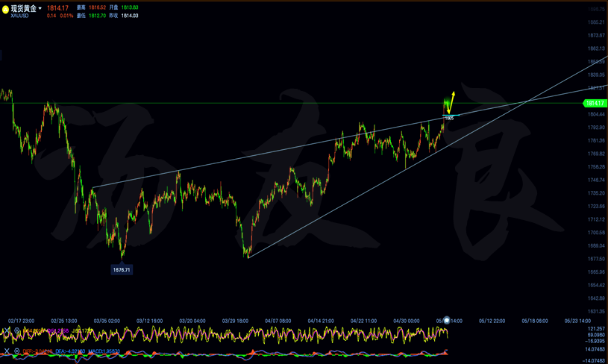The width and height of the screenshot is (608, 364).
Task: Click the 1700.58 price axis label
Action: point(596,233)
